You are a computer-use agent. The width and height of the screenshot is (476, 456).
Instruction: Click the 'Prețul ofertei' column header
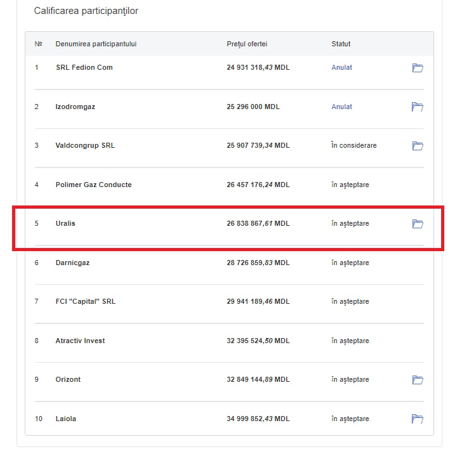247,44
